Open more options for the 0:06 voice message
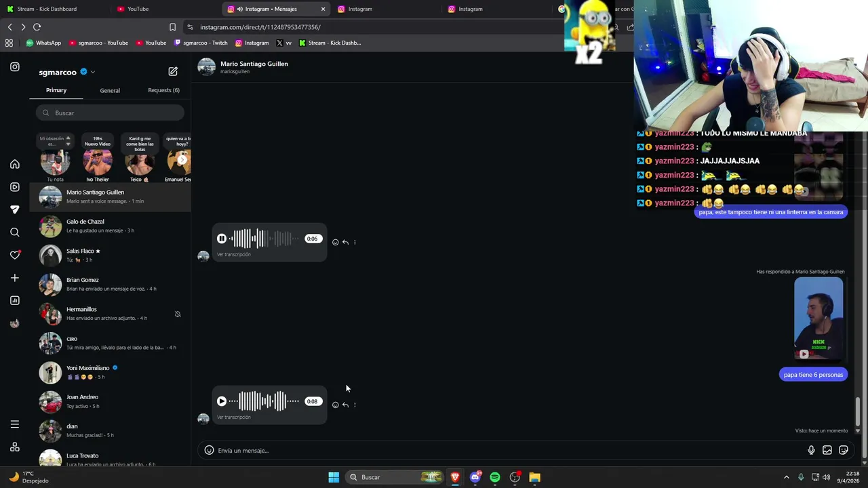Viewport: 868px width, 488px height. pyautogui.click(x=355, y=242)
